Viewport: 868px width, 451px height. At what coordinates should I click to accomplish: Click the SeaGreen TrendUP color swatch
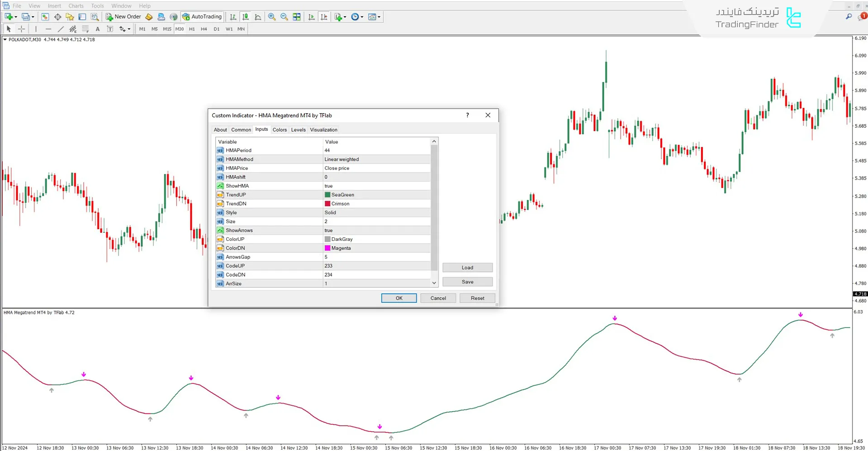click(x=327, y=195)
